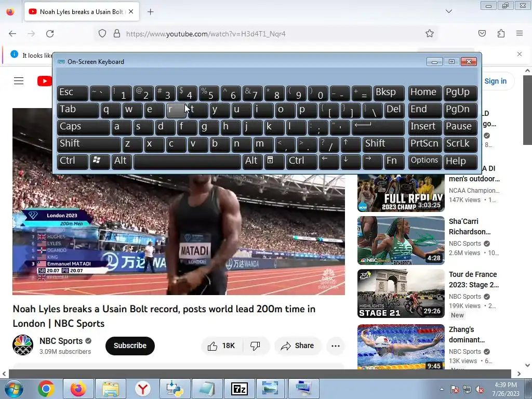532x399 pixels.
Task: Open 7-Zip from the taskbar
Action: click(239, 389)
